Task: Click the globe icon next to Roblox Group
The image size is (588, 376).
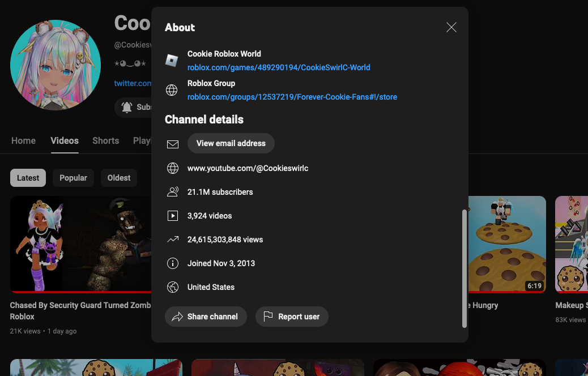Action: [x=172, y=90]
